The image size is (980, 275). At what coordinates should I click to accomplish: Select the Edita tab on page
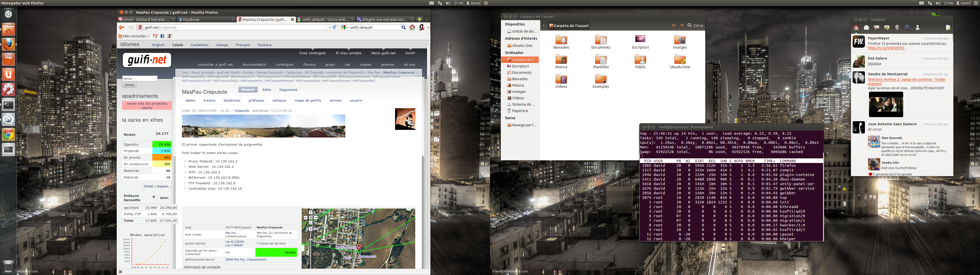[267, 90]
